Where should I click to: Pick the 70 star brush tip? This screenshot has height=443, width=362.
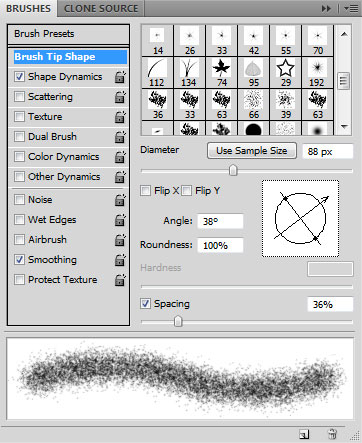tap(317, 41)
